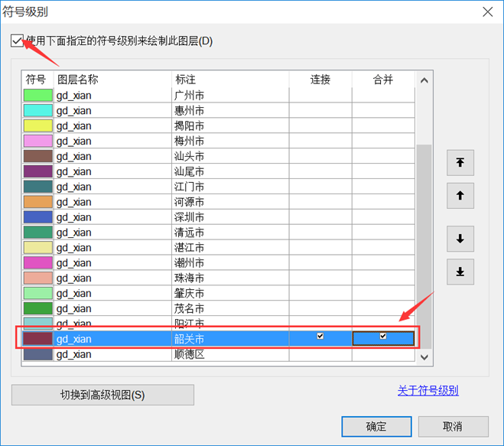
Task: Click gd_xian layer name in 深圳市 row
Action: 74,217
